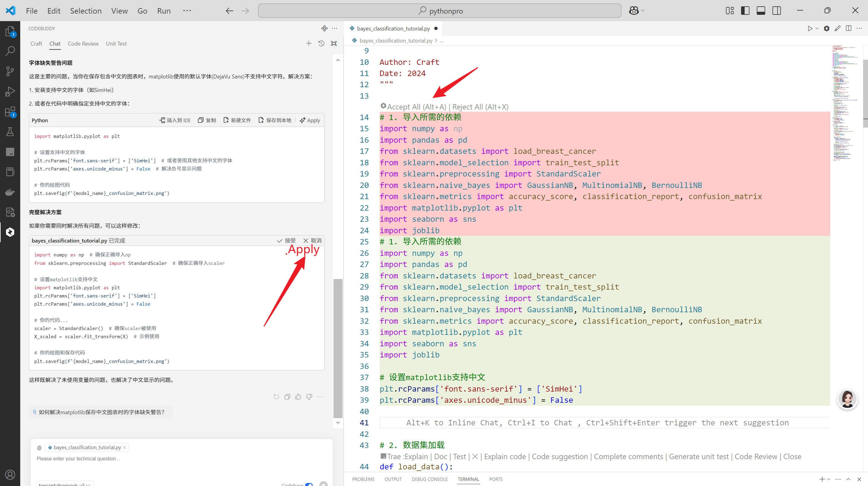Open the Testing flask view

pos(10,132)
